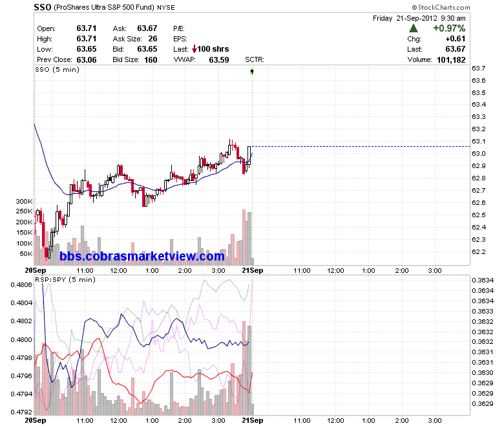Click the Volume value 101,182
This screenshot has height=426, width=504.
click(451, 60)
